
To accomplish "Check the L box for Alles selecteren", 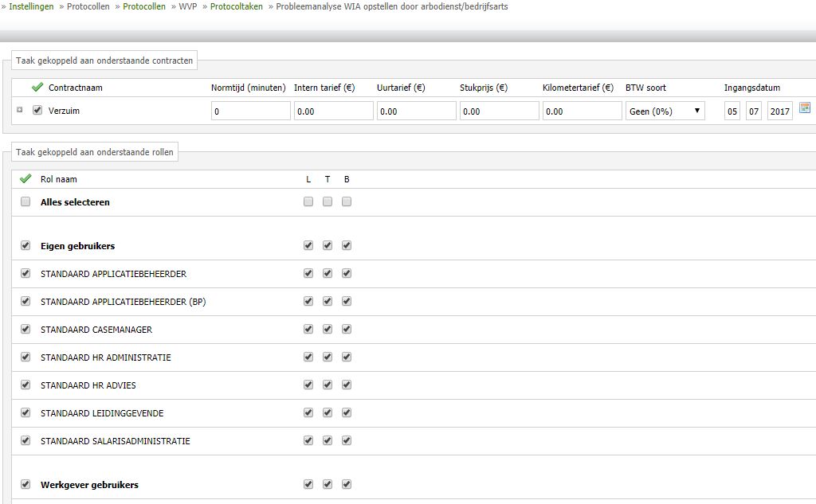I will click(308, 201).
